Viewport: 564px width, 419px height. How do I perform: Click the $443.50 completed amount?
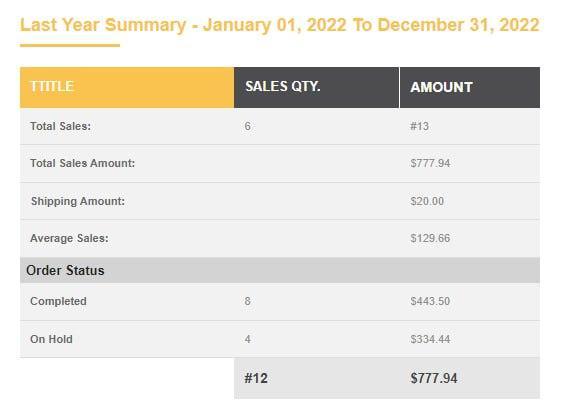coord(430,301)
